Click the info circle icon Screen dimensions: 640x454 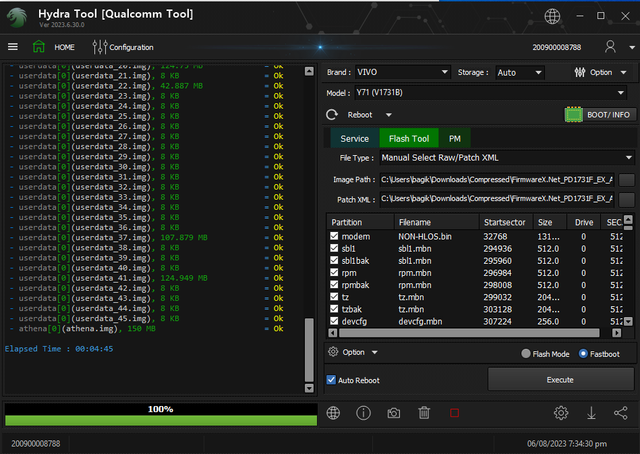coord(363,413)
